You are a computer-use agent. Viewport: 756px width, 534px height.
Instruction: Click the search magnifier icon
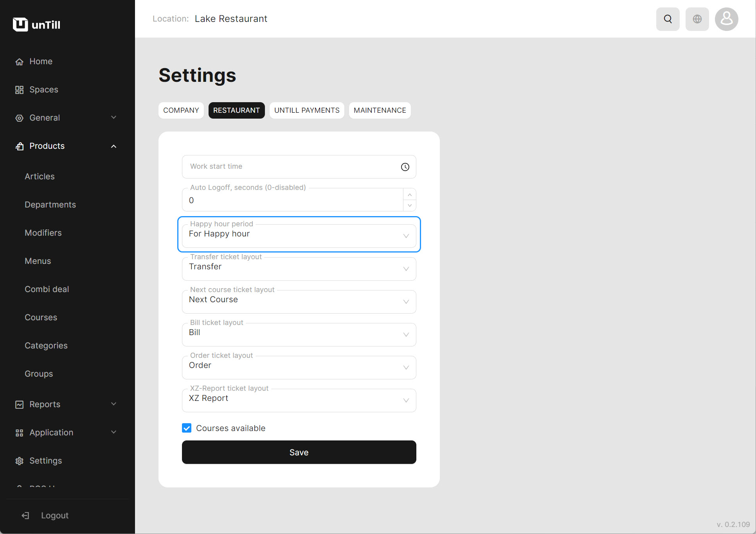668,19
